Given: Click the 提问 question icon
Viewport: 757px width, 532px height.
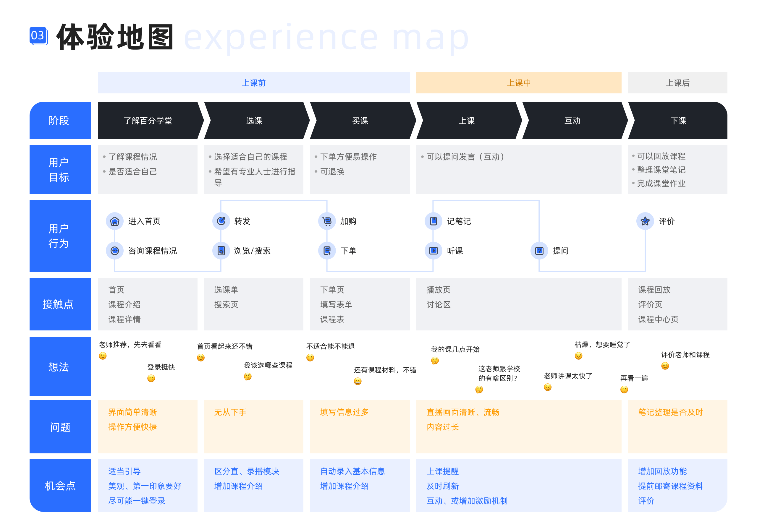Looking at the screenshot, I should (x=539, y=251).
